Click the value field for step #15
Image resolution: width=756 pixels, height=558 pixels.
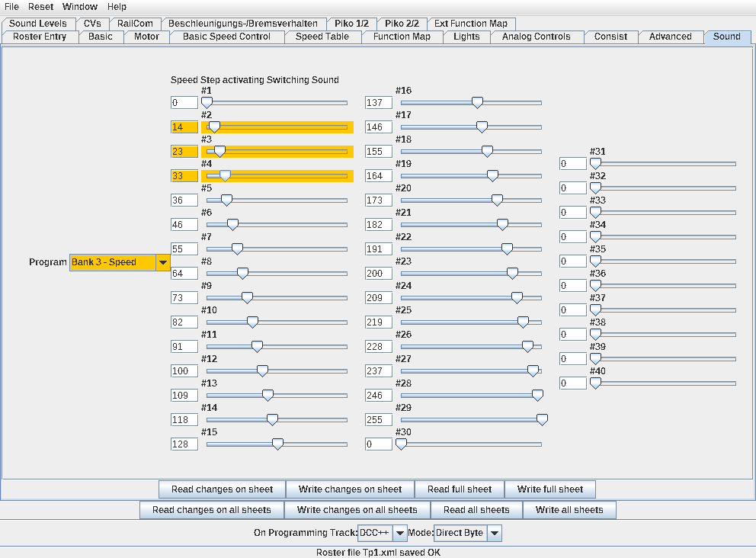pos(184,444)
